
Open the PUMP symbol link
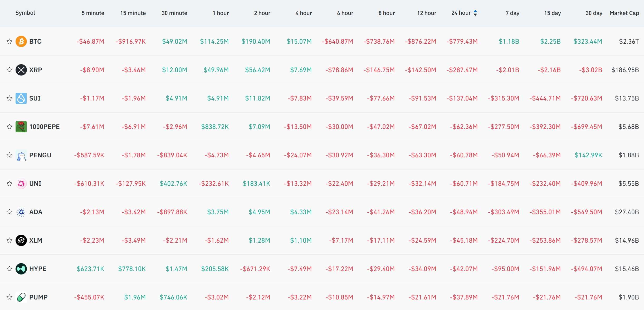point(38,297)
